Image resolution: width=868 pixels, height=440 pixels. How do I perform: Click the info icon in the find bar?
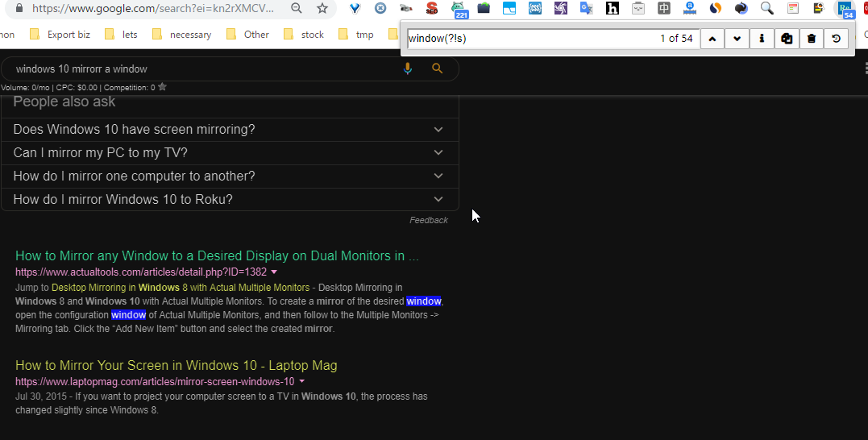[x=762, y=39]
